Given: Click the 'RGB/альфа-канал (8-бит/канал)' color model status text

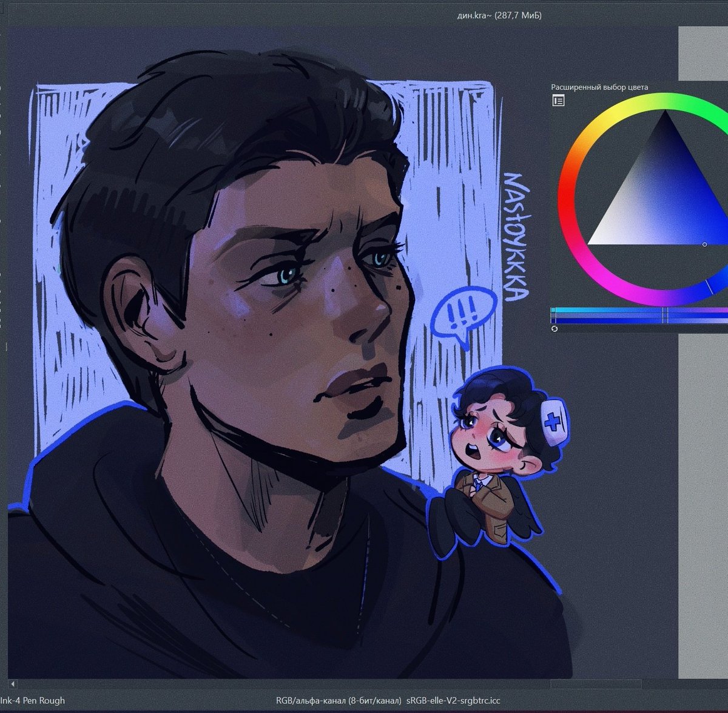Looking at the screenshot, I should pyautogui.click(x=339, y=700).
